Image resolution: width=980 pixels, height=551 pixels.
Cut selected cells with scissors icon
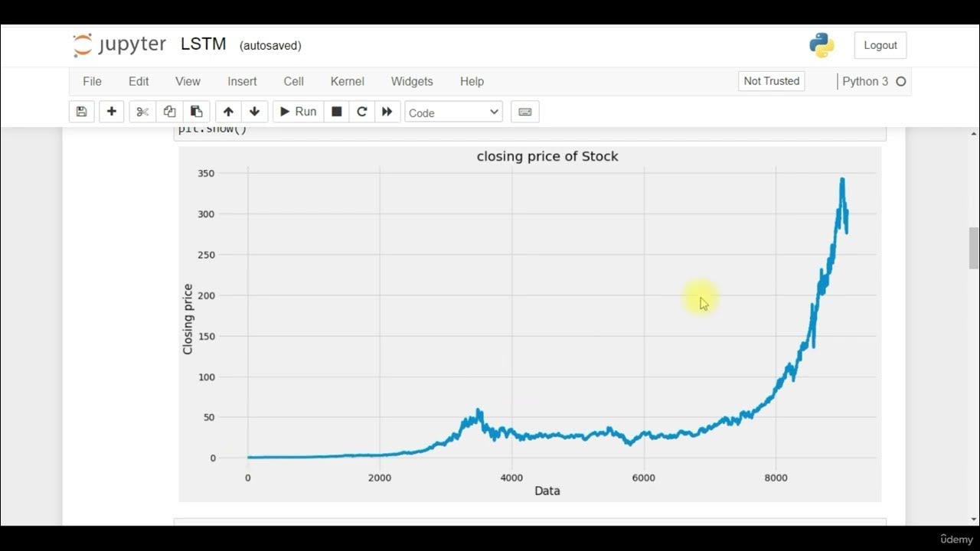(x=142, y=112)
